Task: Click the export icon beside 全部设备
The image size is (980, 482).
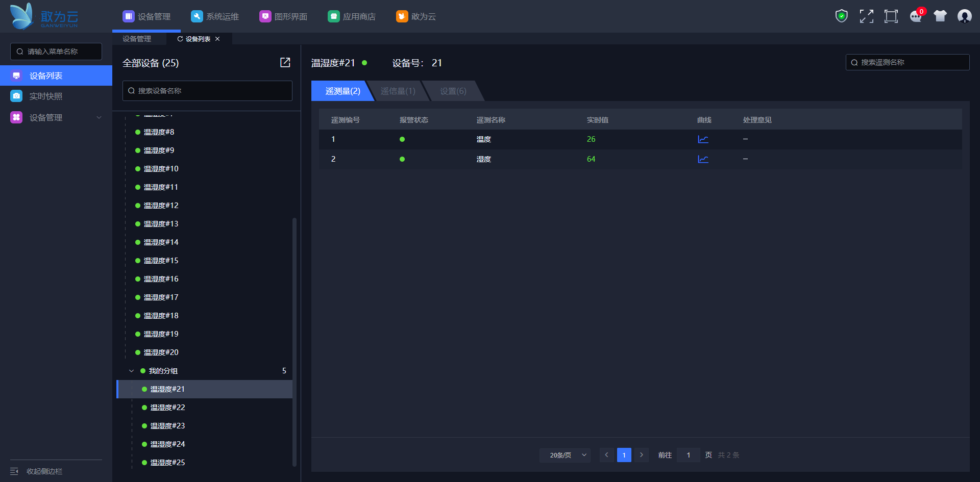Action: coord(285,62)
